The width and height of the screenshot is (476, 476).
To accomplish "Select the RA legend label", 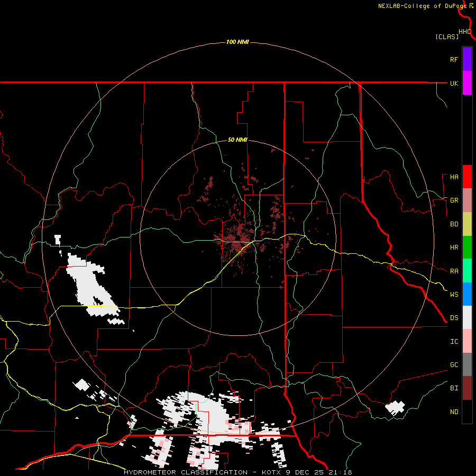I will coord(454,271).
